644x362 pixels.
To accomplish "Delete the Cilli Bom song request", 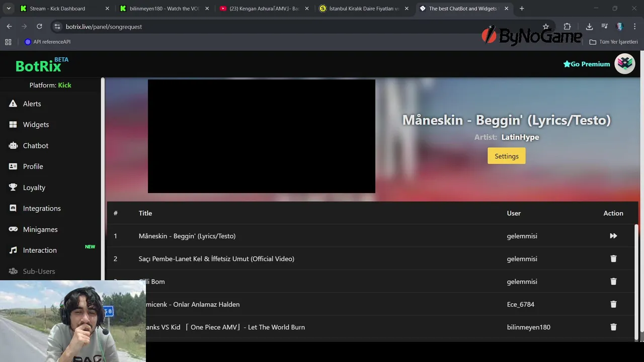I will 613,282.
